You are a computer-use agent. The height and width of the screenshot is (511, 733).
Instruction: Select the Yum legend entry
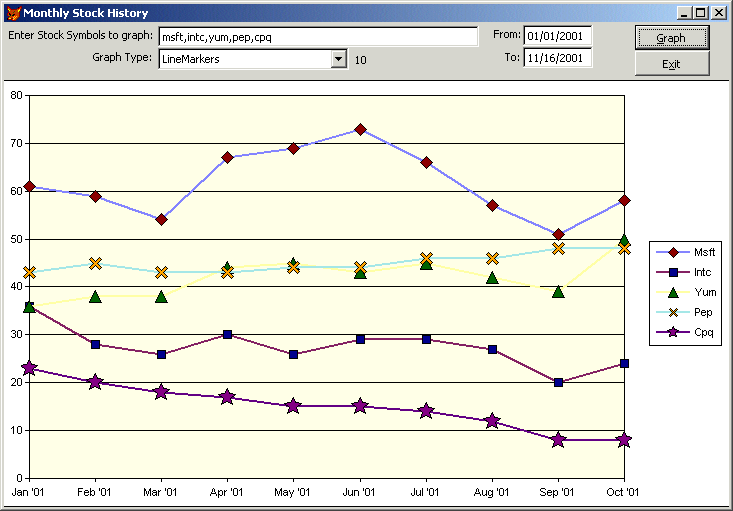point(685,292)
